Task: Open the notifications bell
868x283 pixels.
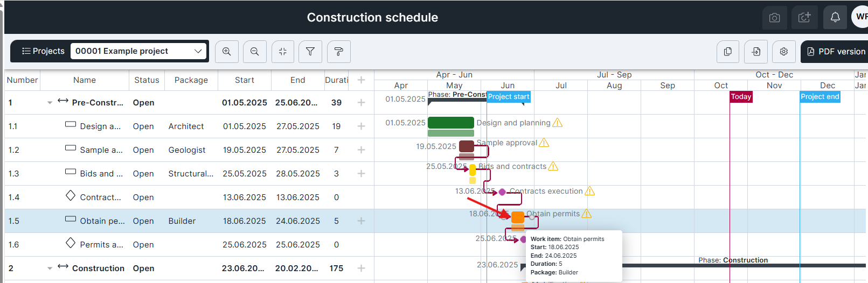Action: [x=835, y=18]
